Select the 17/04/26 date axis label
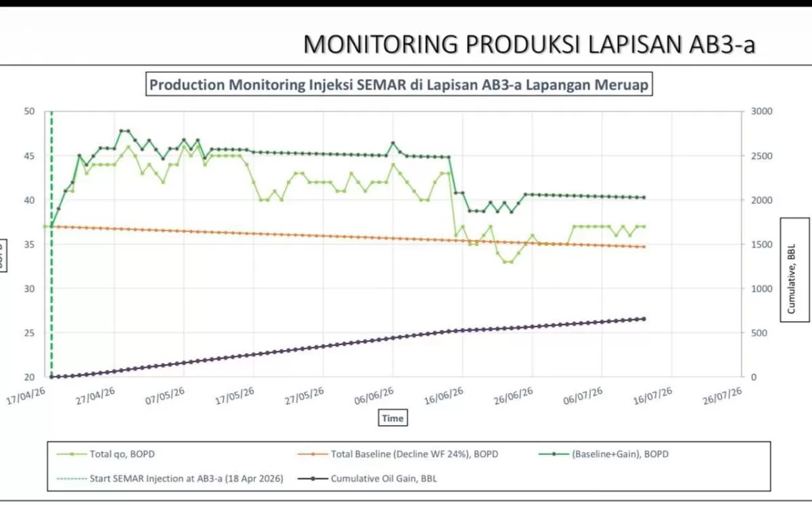812x505 pixels. tap(27, 396)
